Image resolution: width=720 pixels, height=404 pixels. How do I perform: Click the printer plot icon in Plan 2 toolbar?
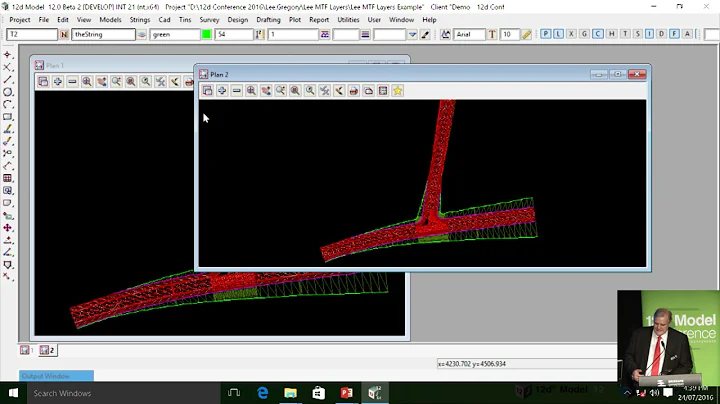(354, 91)
